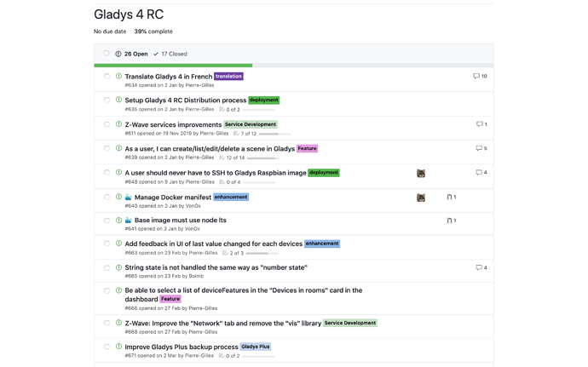This screenshot has height=367, width=588.
Task: Tick checkbox for Z-Wave services improvements
Action: coord(107,124)
